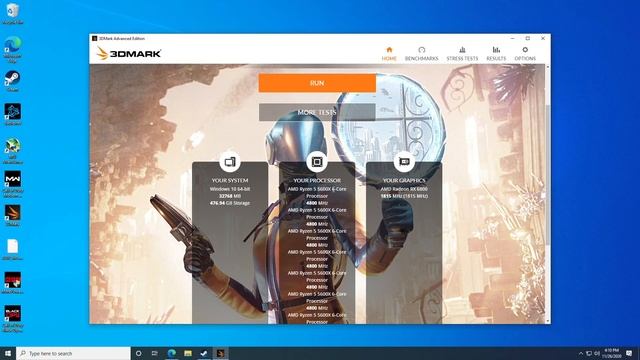
Task: Expand the hidden system tray icons
Action: [581, 353]
